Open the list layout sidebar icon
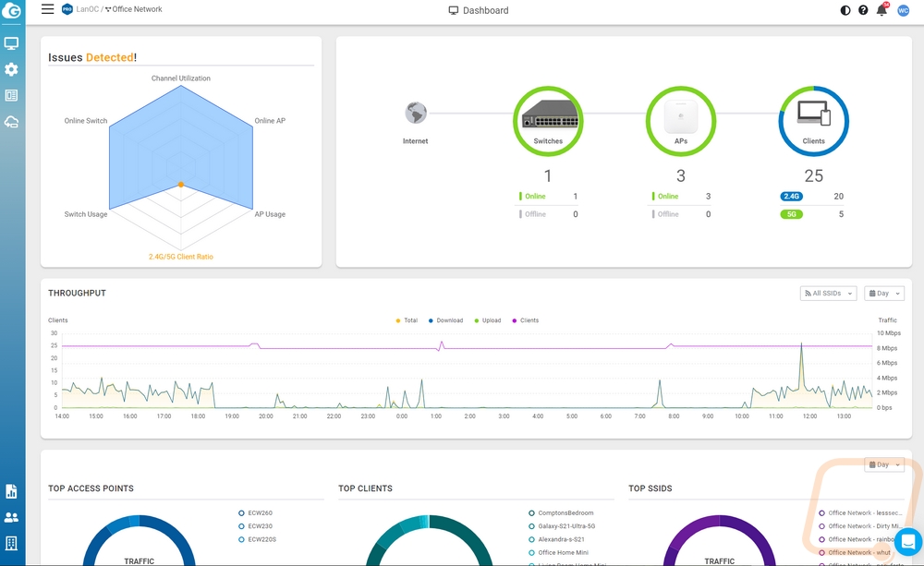Viewport: 924px width, 566px height. click(x=11, y=95)
